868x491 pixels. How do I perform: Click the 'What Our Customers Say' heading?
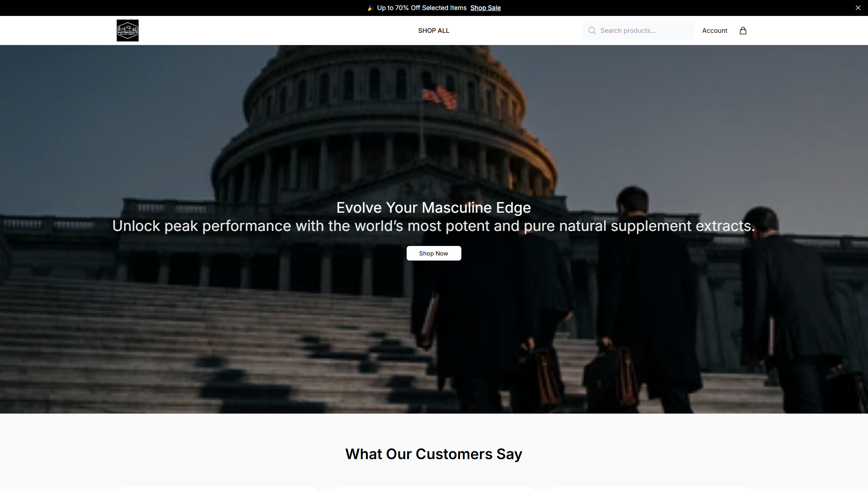(x=434, y=454)
